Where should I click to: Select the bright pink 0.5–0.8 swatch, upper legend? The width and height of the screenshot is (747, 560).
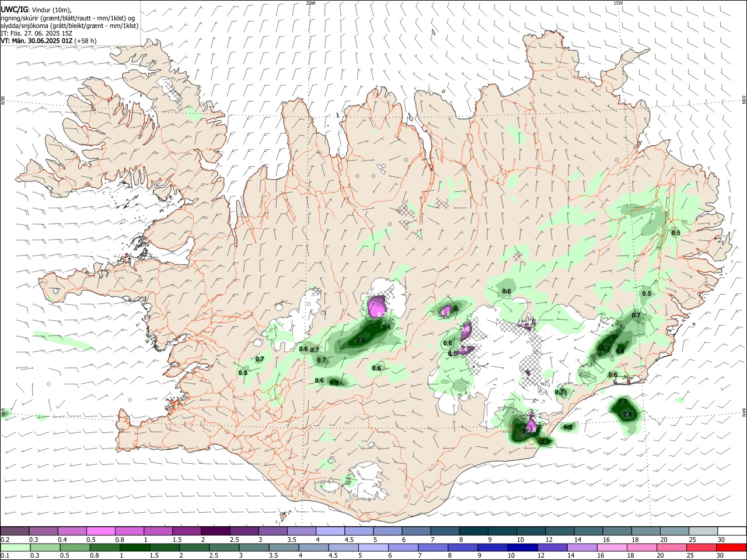click(100, 531)
